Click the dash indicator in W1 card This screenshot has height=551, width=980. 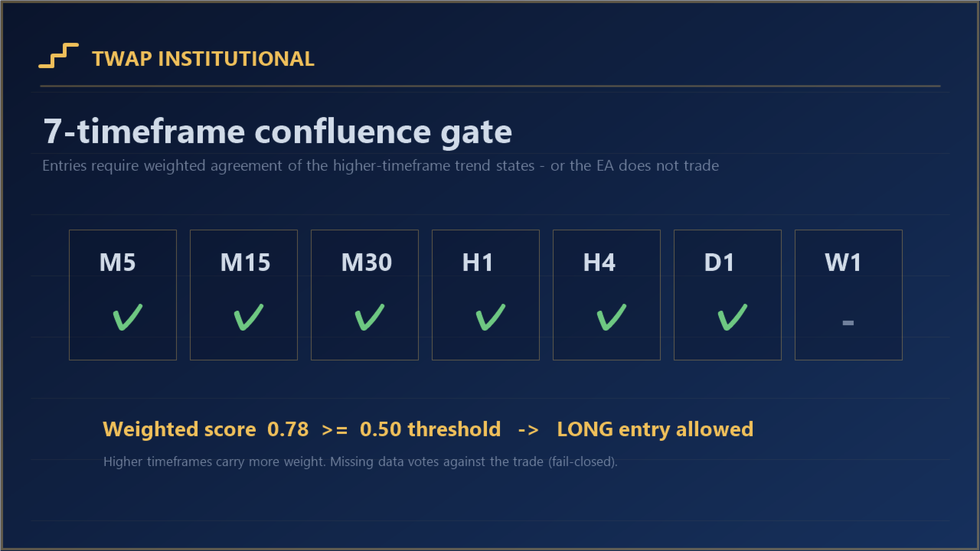[848, 323]
